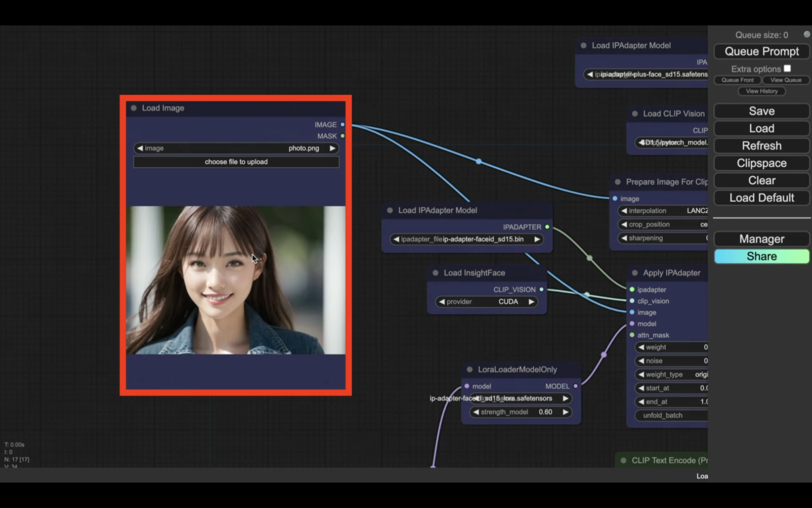Click the CLIP_VISION output on Load InsightFace
This screenshot has height=508, width=812.
coord(541,289)
